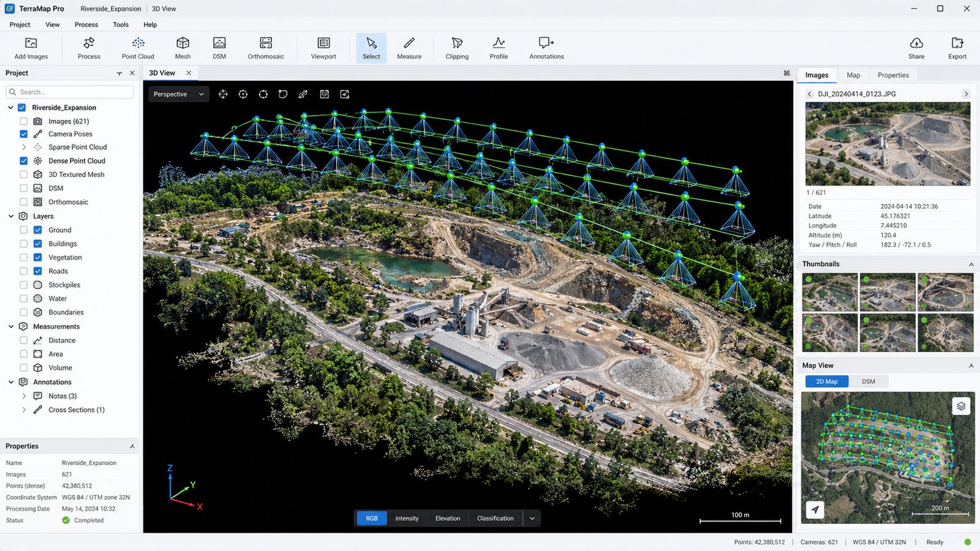Viewport: 980px width, 551px height.
Task: Collapse the Thumbnails section
Action: [x=971, y=264]
